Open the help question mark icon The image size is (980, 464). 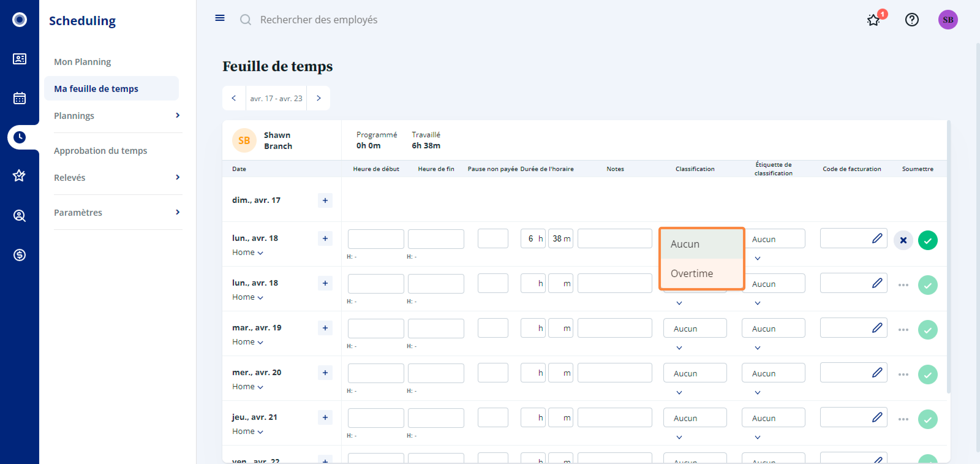[911, 20]
